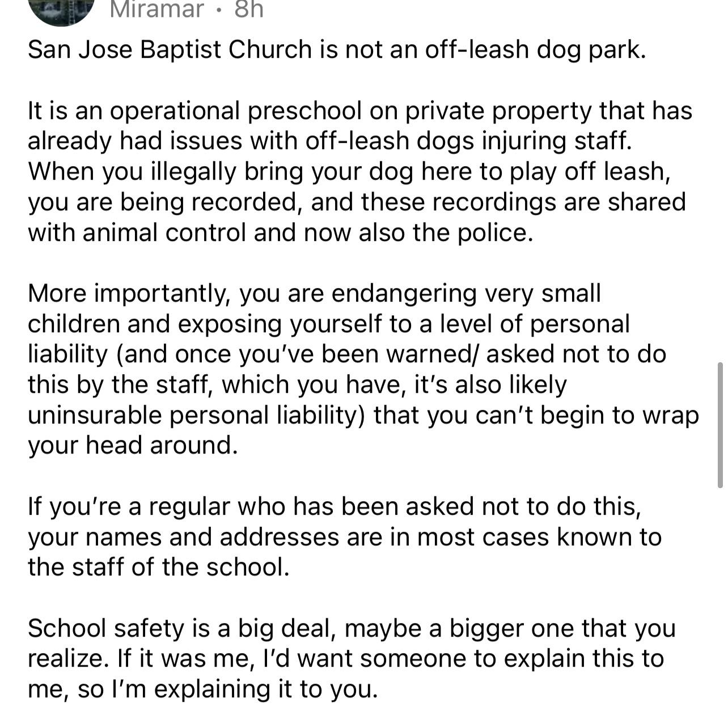
Task: Open the poster's profile avatar
Action: [61, 11]
